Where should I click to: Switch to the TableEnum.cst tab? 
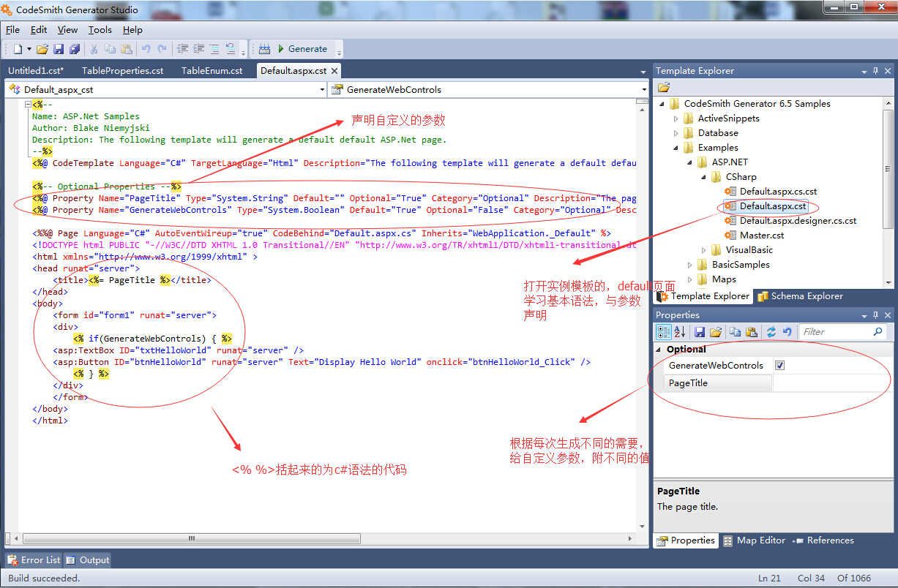click(x=212, y=71)
